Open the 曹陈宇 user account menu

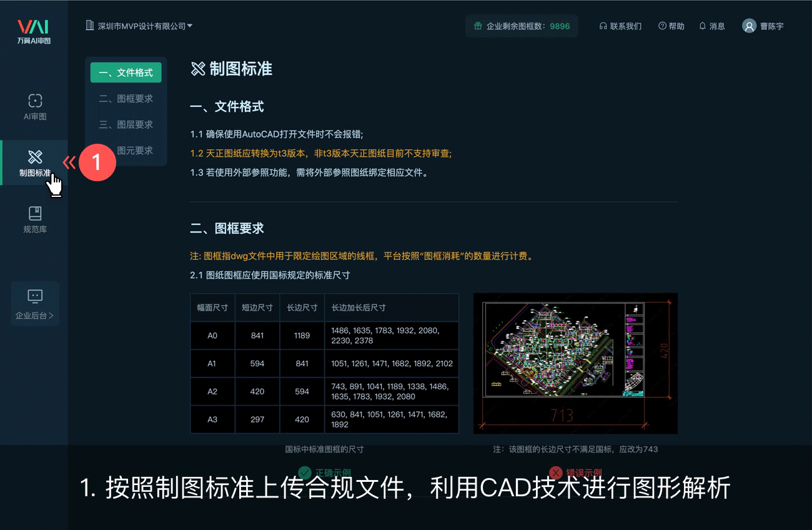[771, 26]
